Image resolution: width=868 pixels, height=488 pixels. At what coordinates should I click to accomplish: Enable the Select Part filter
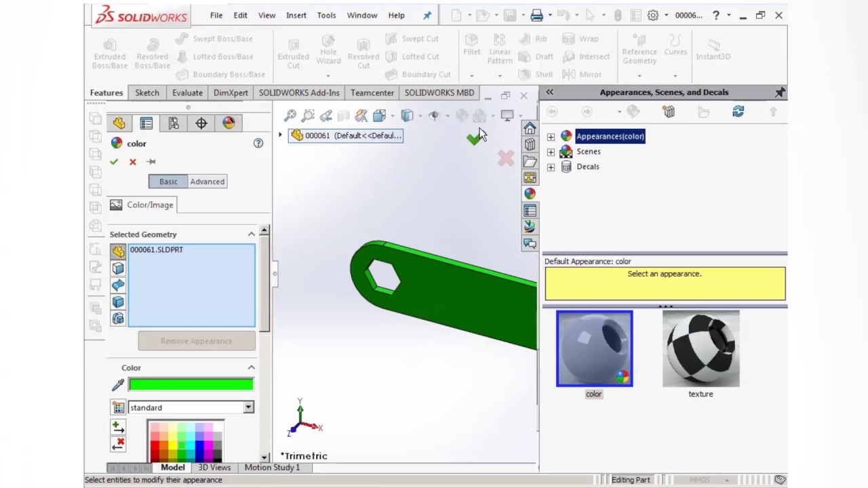click(x=118, y=251)
